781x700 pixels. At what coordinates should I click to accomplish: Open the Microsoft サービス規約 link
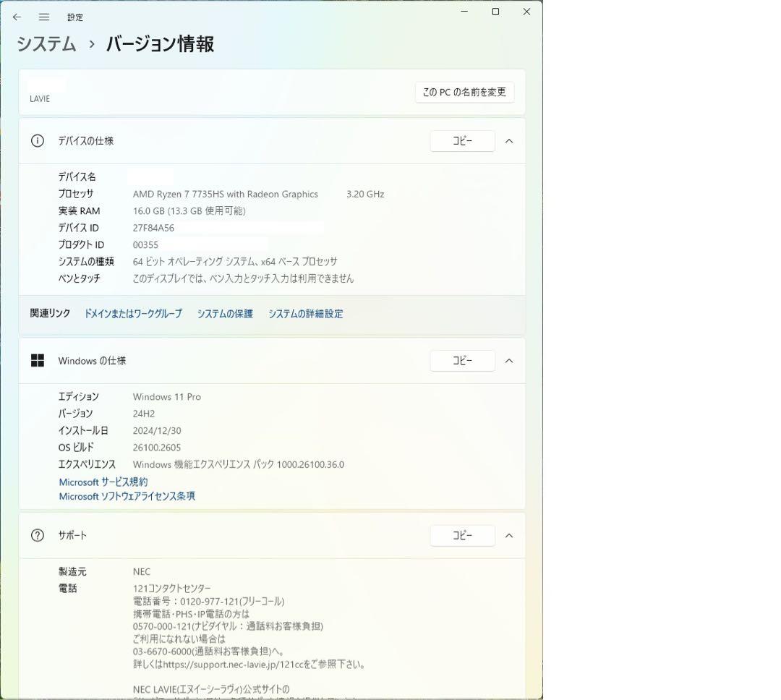pyautogui.click(x=103, y=482)
